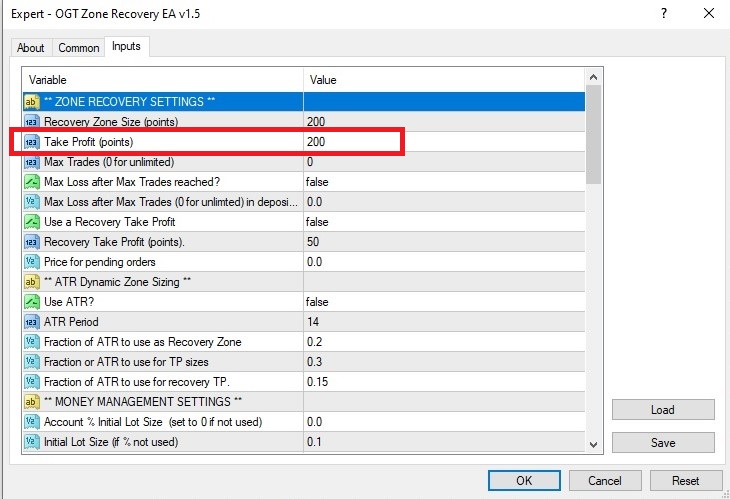Image resolution: width=730 pixels, height=499 pixels.
Task: Click the Recovery Zone Size integer icon
Action: (x=32, y=121)
